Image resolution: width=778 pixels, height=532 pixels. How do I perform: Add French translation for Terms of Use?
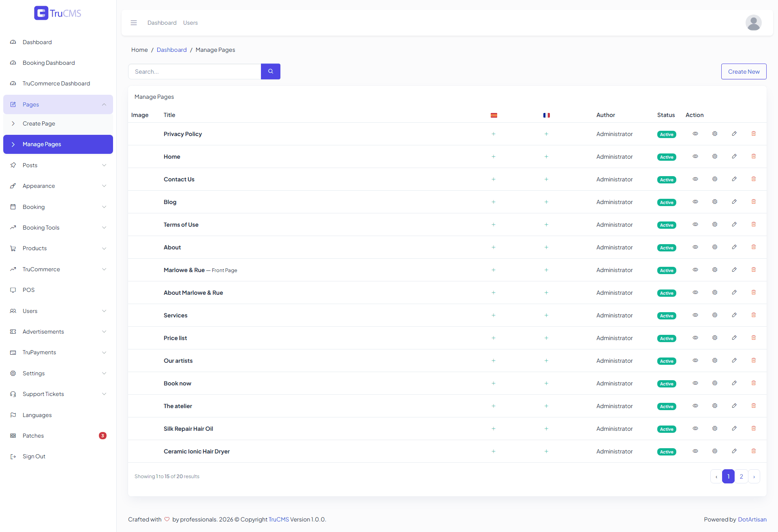(x=546, y=224)
